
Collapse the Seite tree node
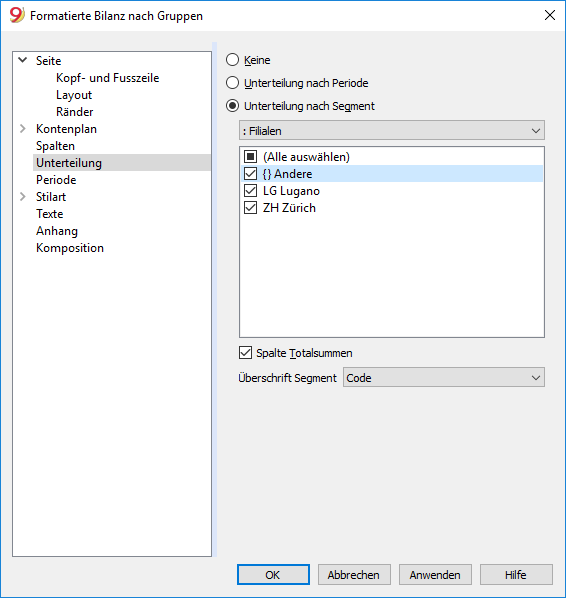tap(23, 60)
